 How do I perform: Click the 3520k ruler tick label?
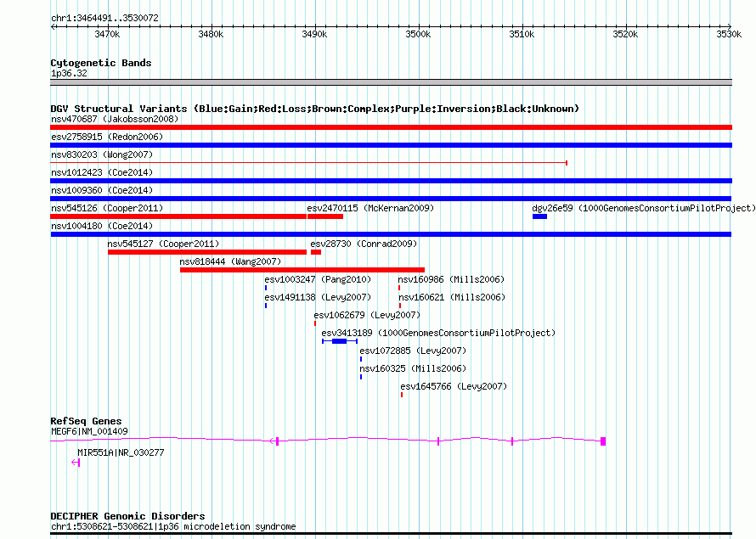coord(625,34)
